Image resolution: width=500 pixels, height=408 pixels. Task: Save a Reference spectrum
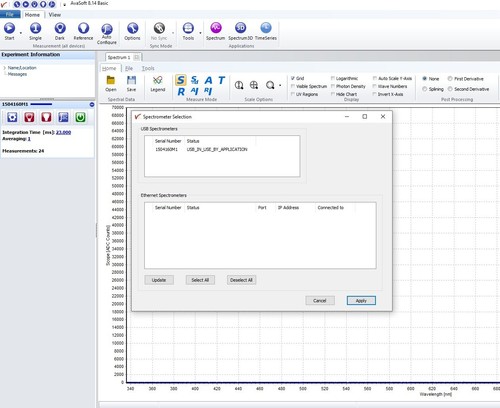pos(83,31)
